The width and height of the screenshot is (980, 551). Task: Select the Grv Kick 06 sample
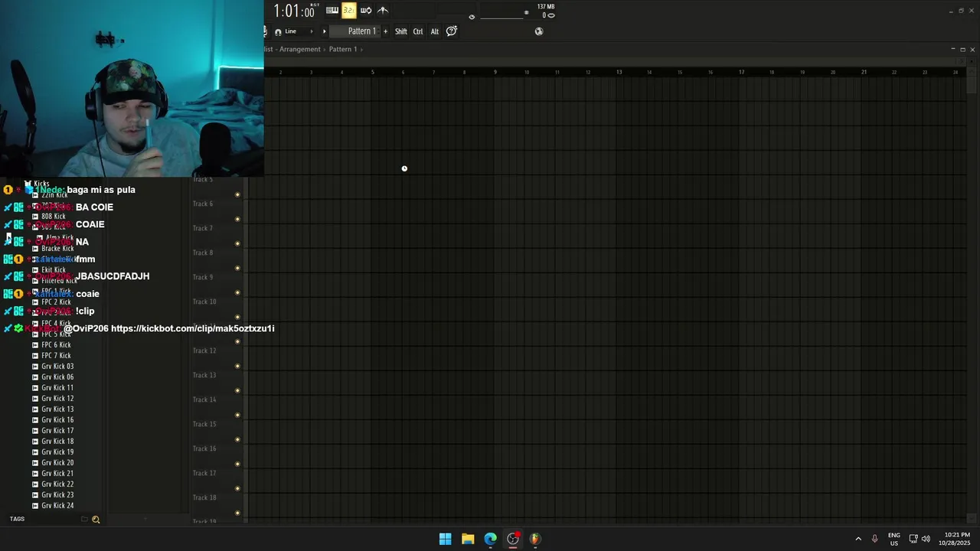pos(57,377)
